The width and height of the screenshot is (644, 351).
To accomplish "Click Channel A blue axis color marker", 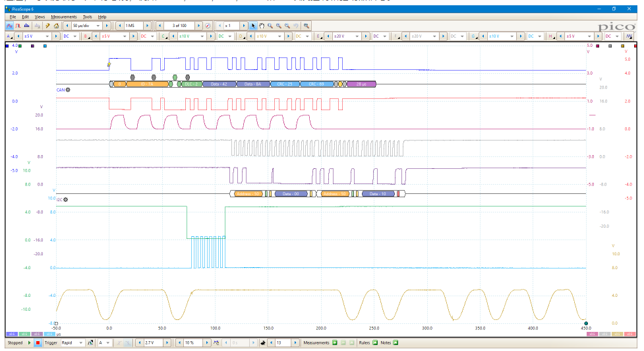I will pyautogui.click(x=7, y=46).
